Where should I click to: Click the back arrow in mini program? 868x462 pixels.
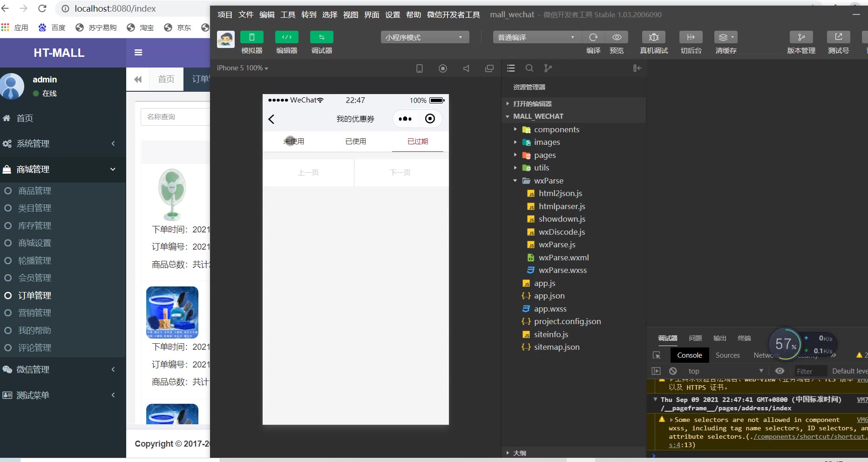(x=271, y=119)
